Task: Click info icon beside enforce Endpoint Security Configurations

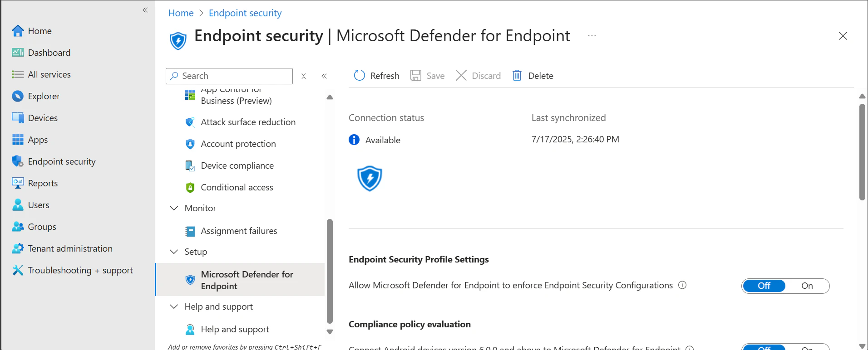Action: [x=682, y=285]
